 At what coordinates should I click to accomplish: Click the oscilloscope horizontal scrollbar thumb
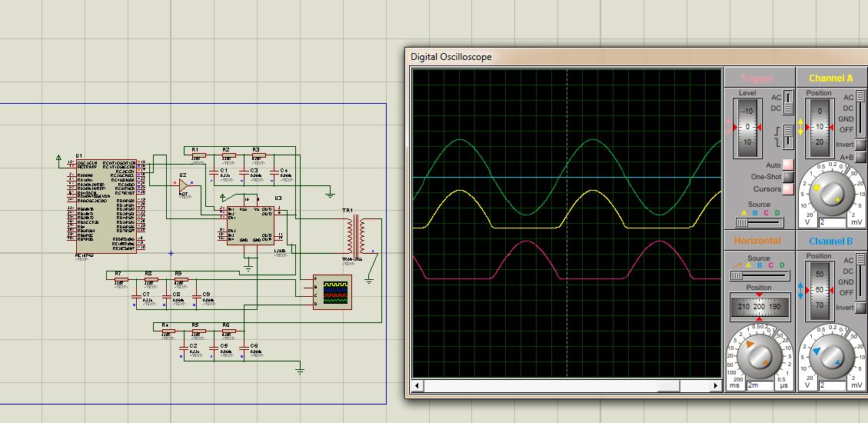point(668,385)
